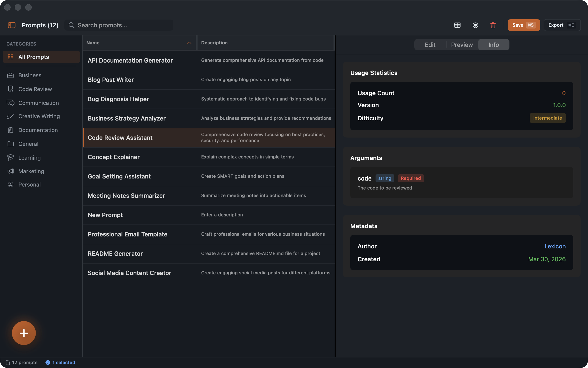
Task: Open the Code Review category
Action: (x=41, y=89)
